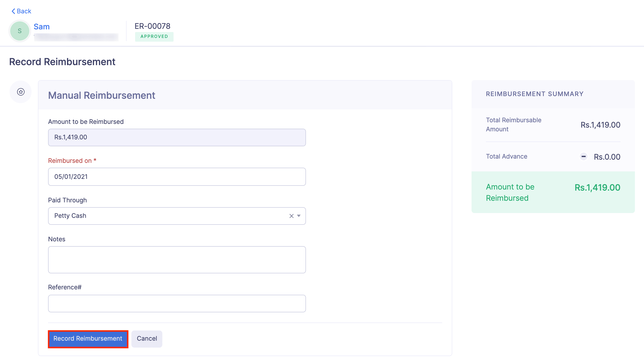Viewport: 644px width, 362px height.
Task: Focus the Reimbursed on date field
Action: 177,177
